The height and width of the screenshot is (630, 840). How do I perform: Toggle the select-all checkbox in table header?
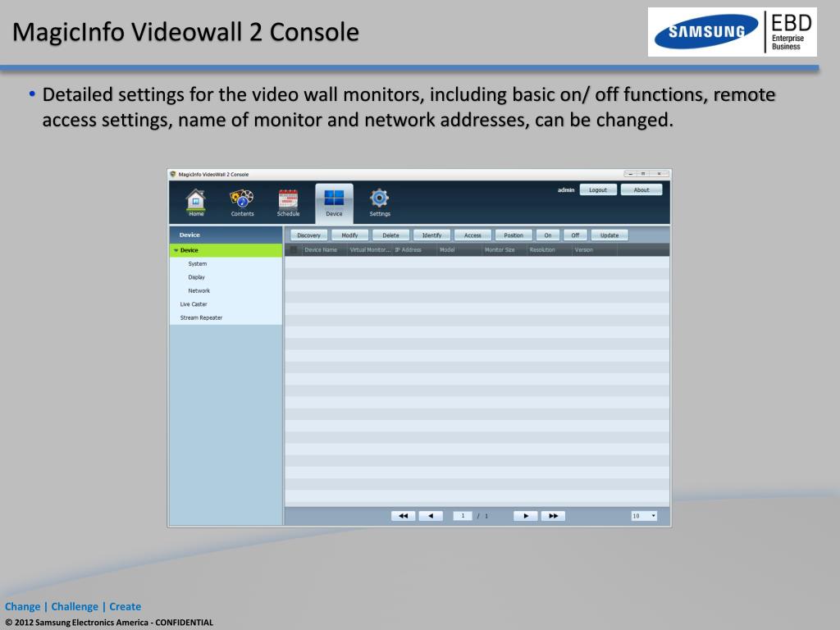coord(294,249)
